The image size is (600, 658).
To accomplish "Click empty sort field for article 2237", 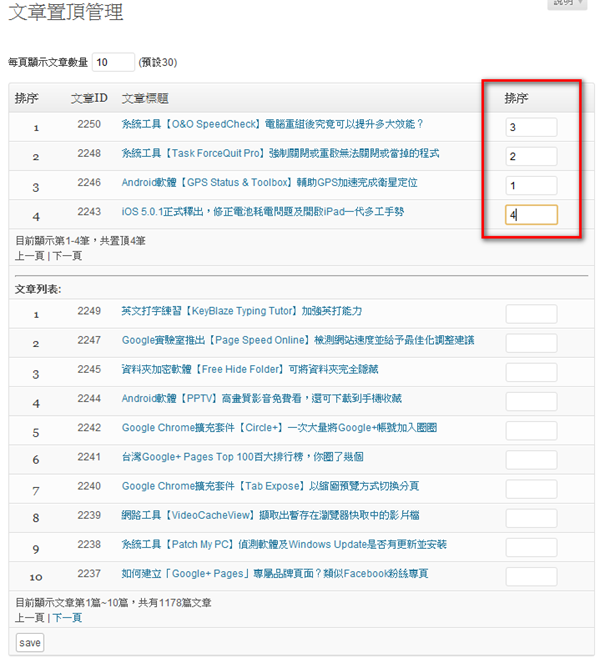I will (x=531, y=577).
